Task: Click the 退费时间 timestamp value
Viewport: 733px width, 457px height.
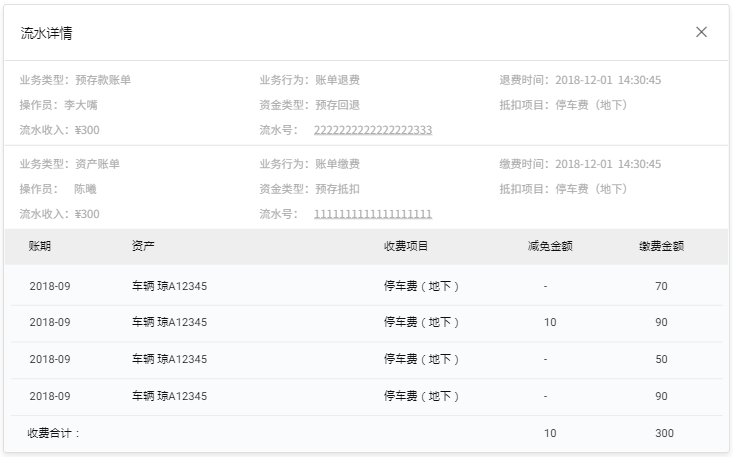Action: (608, 80)
